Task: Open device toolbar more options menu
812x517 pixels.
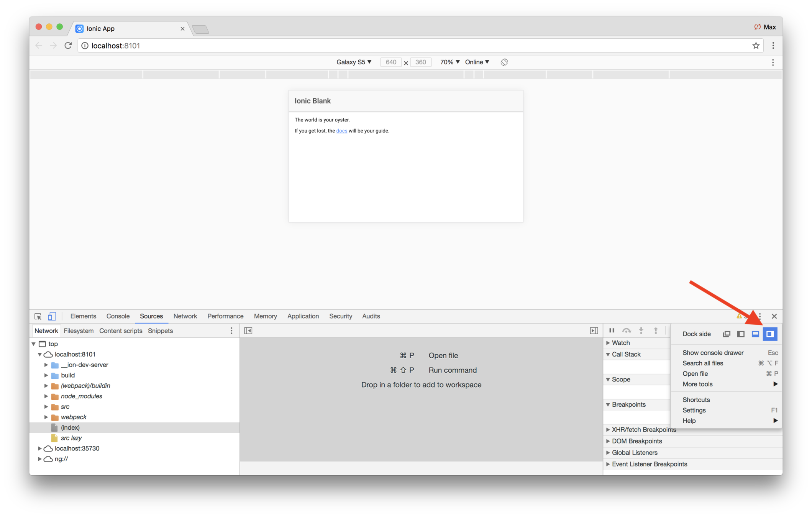Action: (x=773, y=62)
